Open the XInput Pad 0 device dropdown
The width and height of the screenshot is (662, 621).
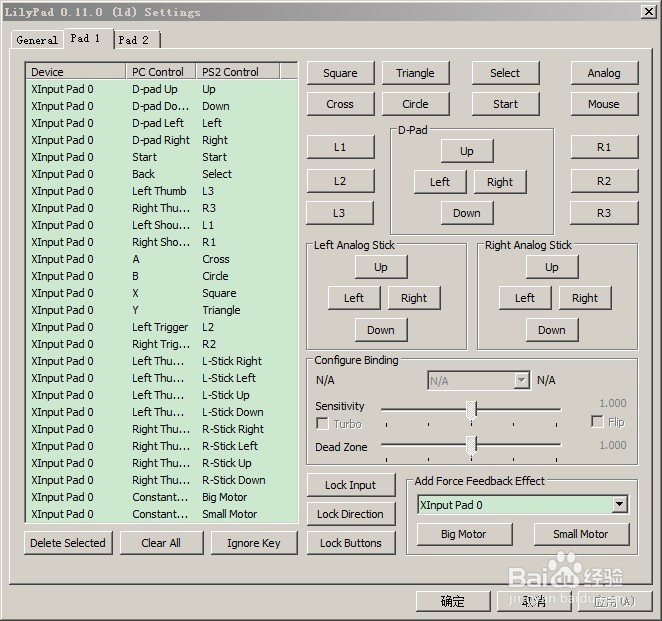pyautogui.click(x=523, y=504)
